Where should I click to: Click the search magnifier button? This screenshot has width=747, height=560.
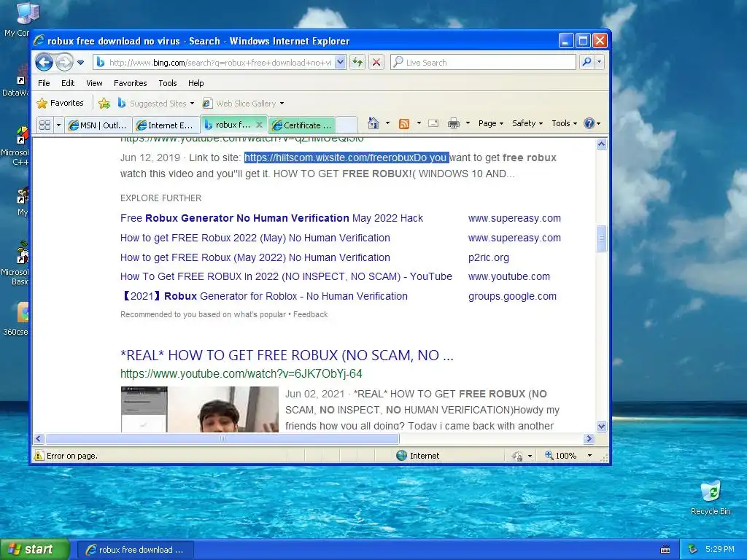tap(587, 62)
